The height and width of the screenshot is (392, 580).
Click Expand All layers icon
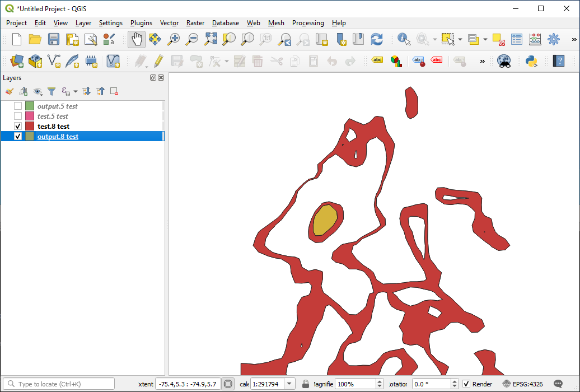coord(87,91)
